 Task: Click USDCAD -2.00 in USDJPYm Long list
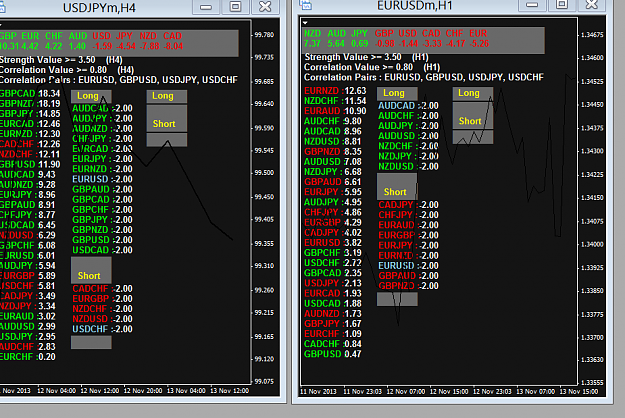tap(102, 250)
